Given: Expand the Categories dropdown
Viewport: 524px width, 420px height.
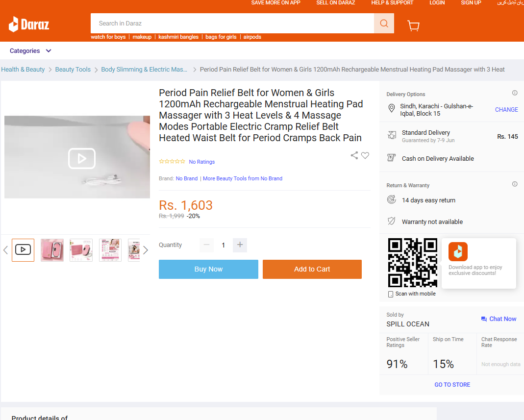Looking at the screenshot, I should pyautogui.click(x=30, y=51).
